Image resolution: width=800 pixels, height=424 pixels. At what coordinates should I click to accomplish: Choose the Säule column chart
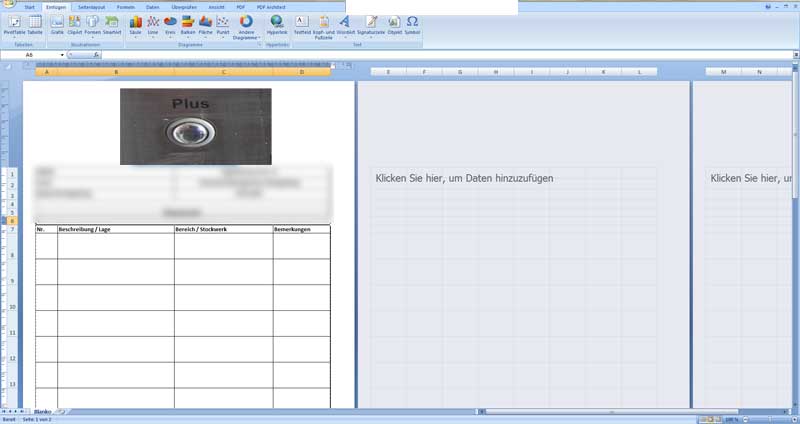pos(136,27)
